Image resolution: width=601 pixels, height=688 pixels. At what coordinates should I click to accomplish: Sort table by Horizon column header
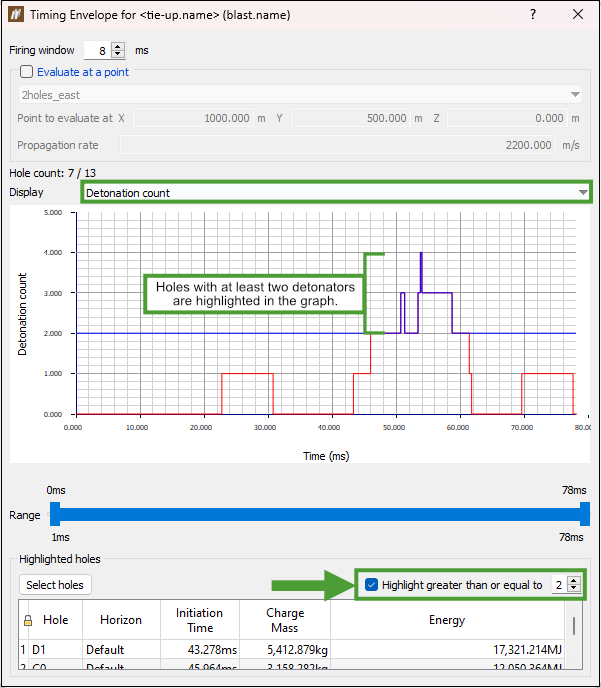pos(121,620)
